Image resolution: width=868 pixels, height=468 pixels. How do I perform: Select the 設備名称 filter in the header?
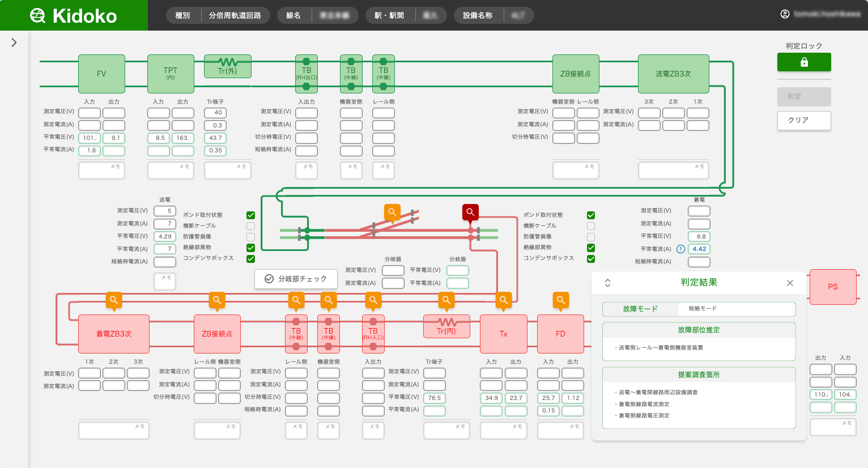[x=478, y=15]
